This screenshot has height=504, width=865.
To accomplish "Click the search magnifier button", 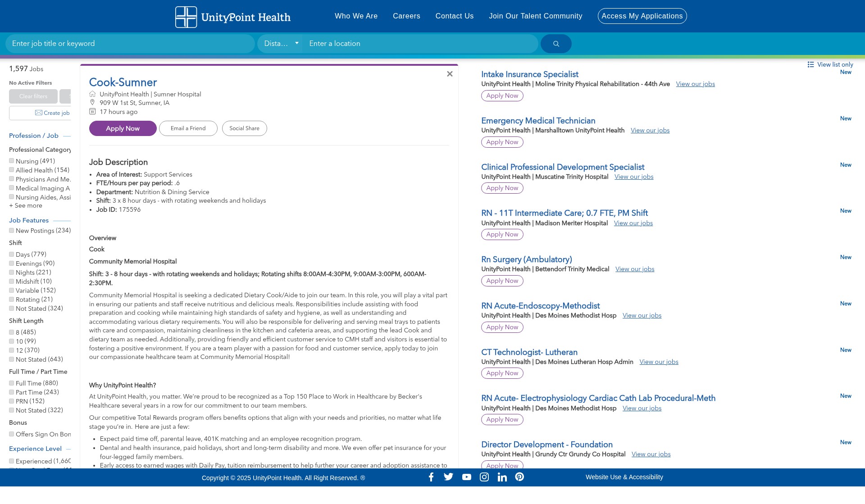I will point(556,44).
